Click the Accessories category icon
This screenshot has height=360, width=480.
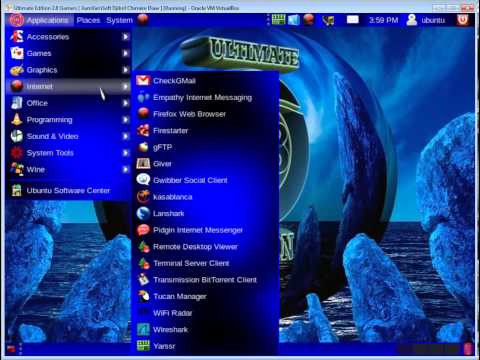tap(17, 36)
